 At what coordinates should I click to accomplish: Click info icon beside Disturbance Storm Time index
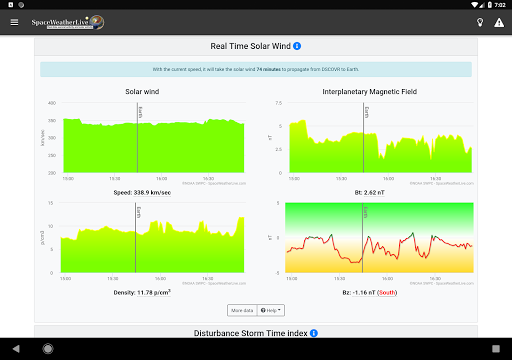click(x=314, y=333)
